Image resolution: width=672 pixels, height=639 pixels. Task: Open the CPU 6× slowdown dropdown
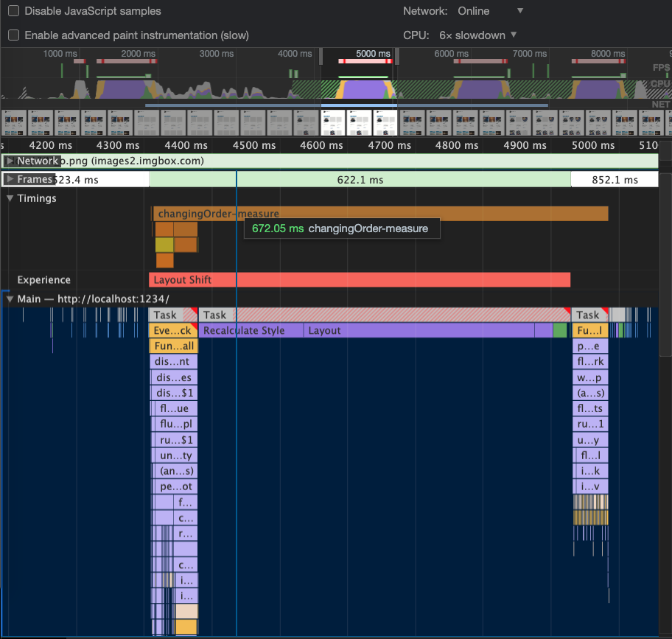tap(477, 35)
